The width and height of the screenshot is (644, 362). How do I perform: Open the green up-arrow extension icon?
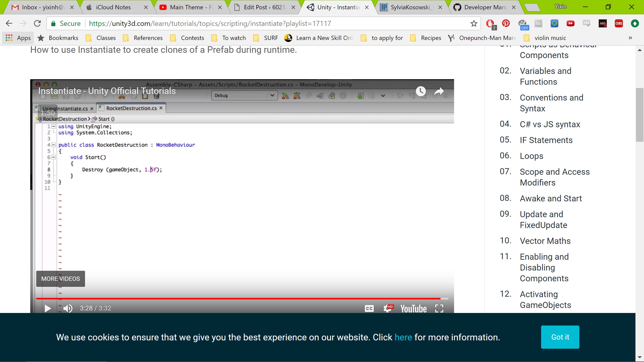click(635, 23)
